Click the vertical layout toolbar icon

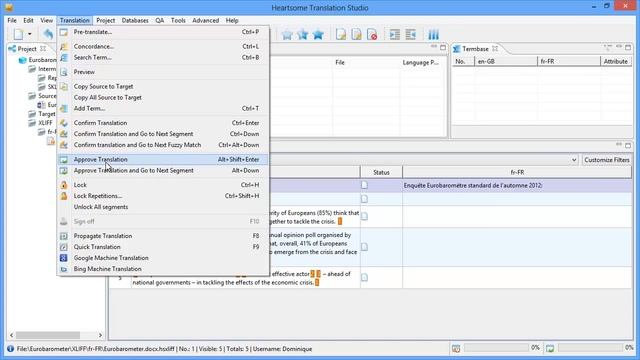pyautogui.click(x=410, y=35)
